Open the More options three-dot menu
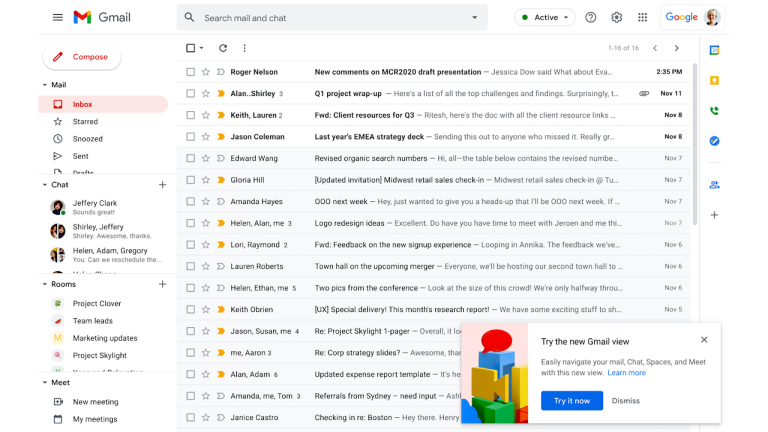Image resolution: width=768 pixels, height=432 pixels. (x=244, y=48)
